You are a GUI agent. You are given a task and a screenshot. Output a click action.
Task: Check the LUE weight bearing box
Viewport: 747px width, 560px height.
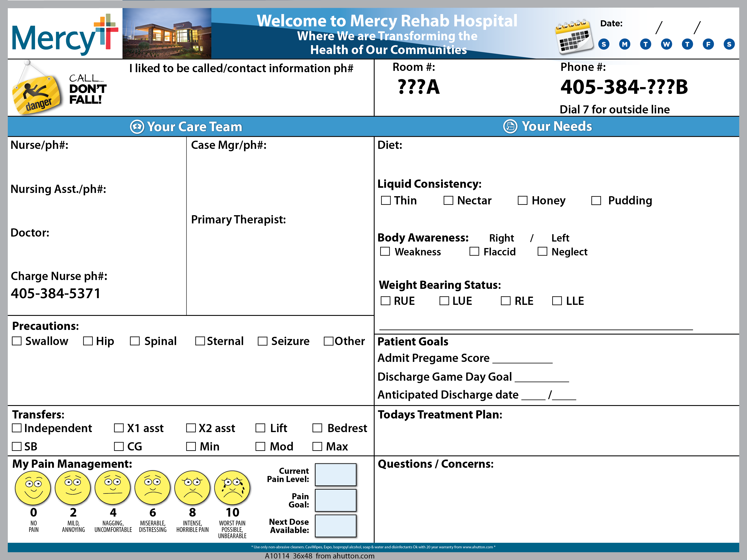click(x=444, y=301)
